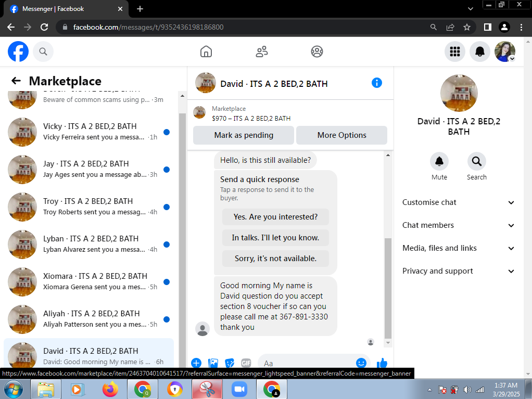Open Lyban's conversation in the list
Screen dimensions: 532x399
coord(89,244)
